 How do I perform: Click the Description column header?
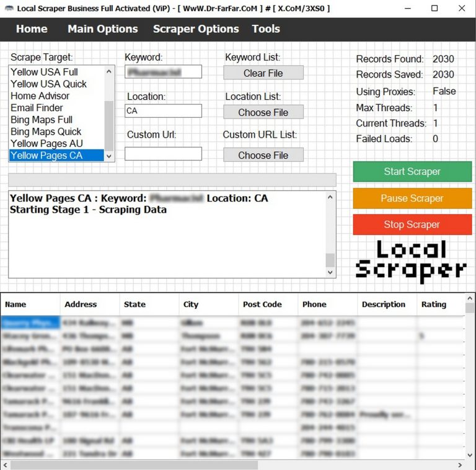[387, 304]
